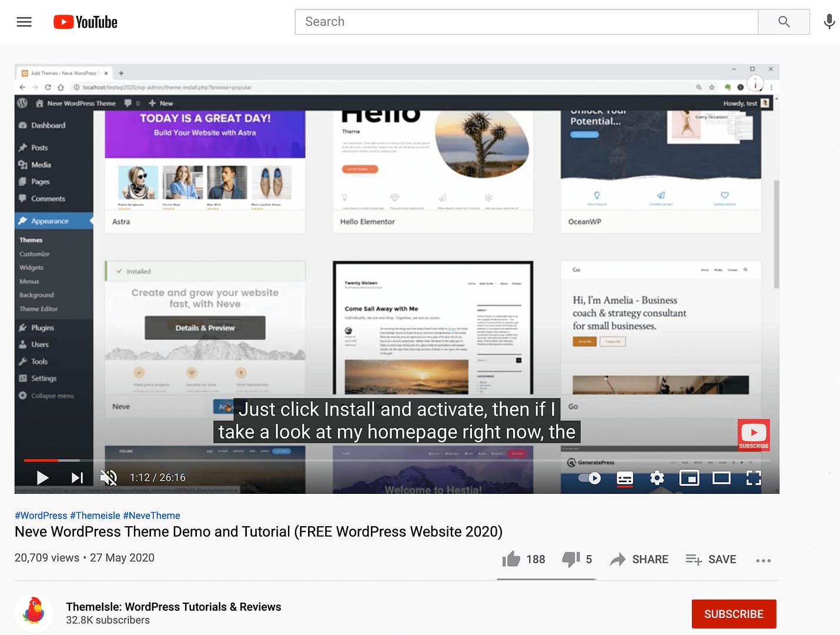This screenshot has height=635, width=840.
Task: Click Pages in WordPress sidebar
Action: coord(40,182)
